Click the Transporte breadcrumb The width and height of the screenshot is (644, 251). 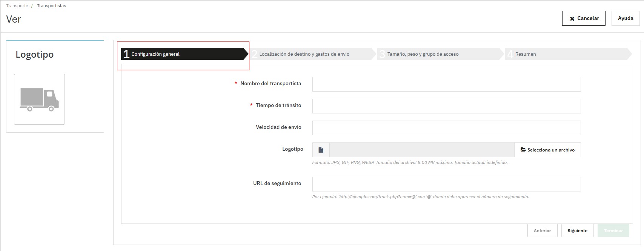[x=17, y=6]
